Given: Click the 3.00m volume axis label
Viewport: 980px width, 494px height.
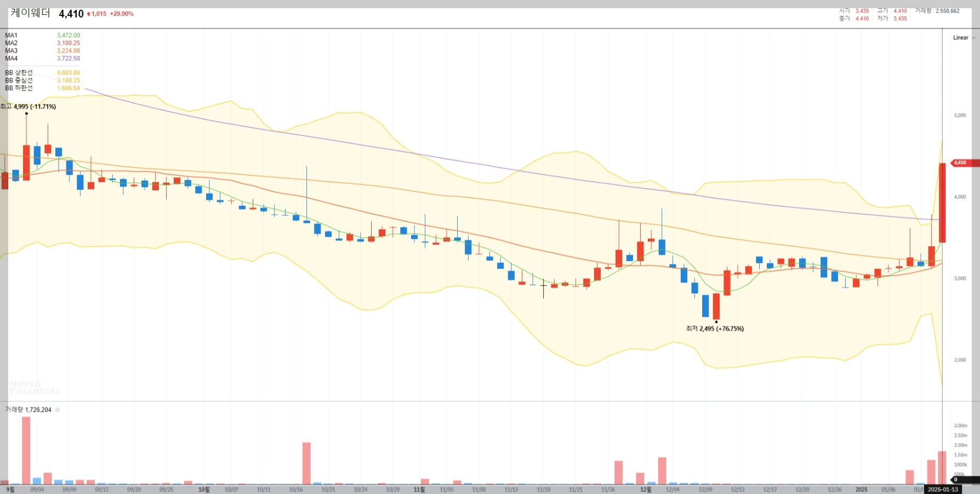Looking at the screenshot, I should 960,425.
